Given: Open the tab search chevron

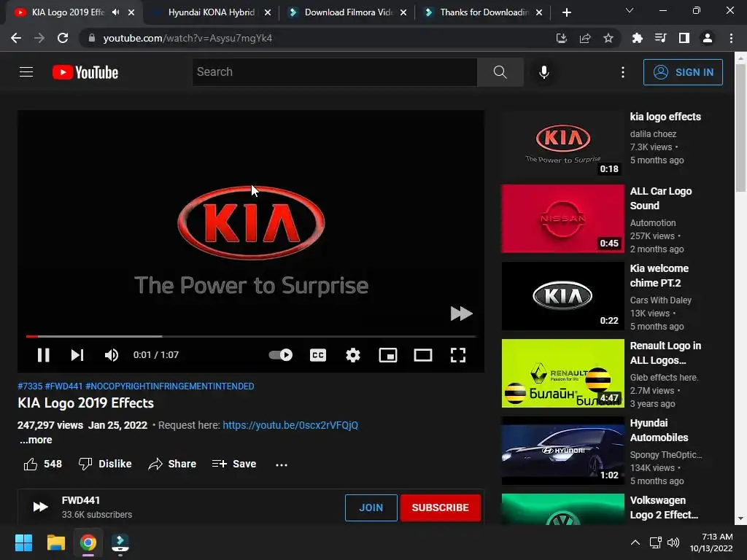Looking at the screenshot, I should tap(630, 10).
